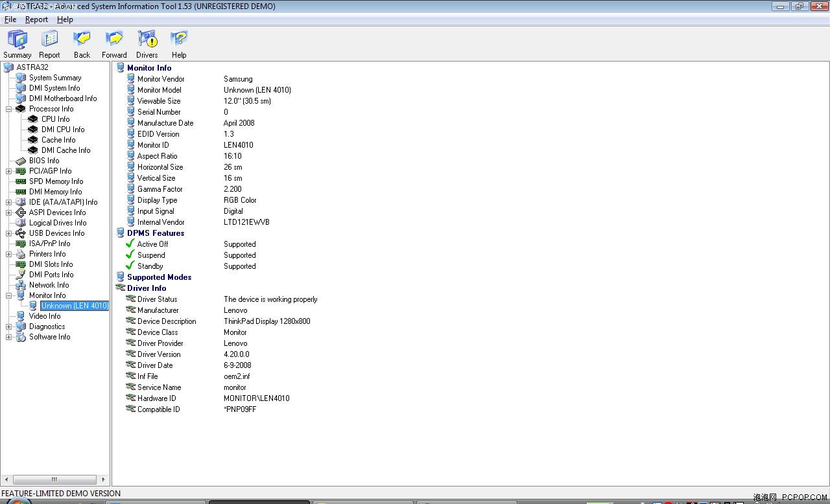Go Back using the toolbar arrow
This screenshot has width=830, height=504.
pos(82,40)
